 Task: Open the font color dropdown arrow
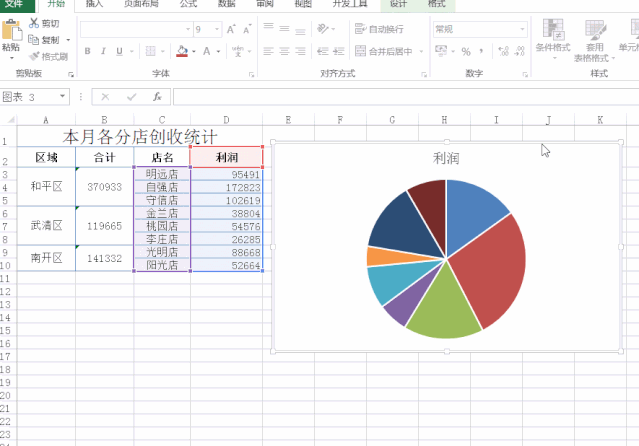218,51
